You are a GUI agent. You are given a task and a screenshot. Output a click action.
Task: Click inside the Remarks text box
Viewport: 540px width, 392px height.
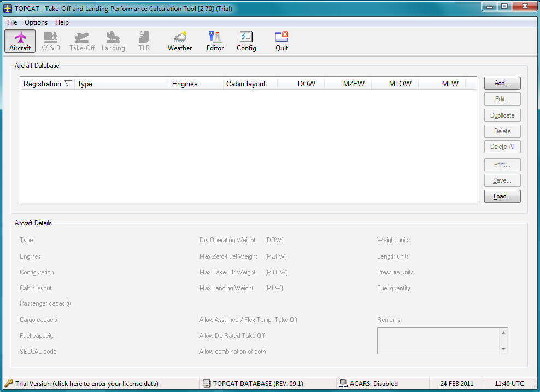[438, 341]
